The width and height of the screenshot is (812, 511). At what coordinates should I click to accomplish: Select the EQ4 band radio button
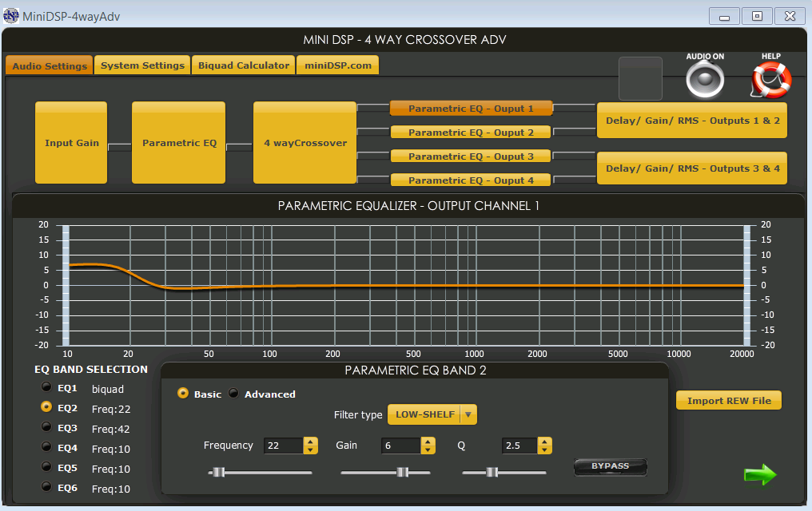click(46, 446)
